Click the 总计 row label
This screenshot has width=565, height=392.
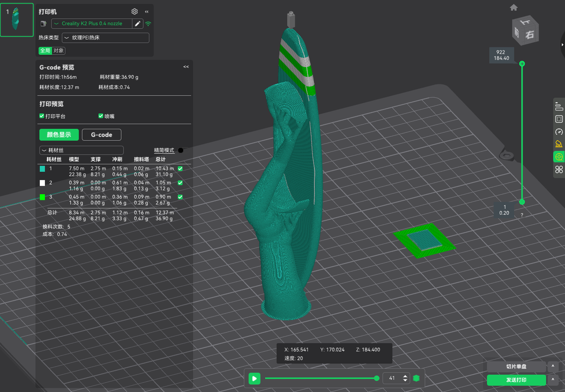(x=52, y=213)
